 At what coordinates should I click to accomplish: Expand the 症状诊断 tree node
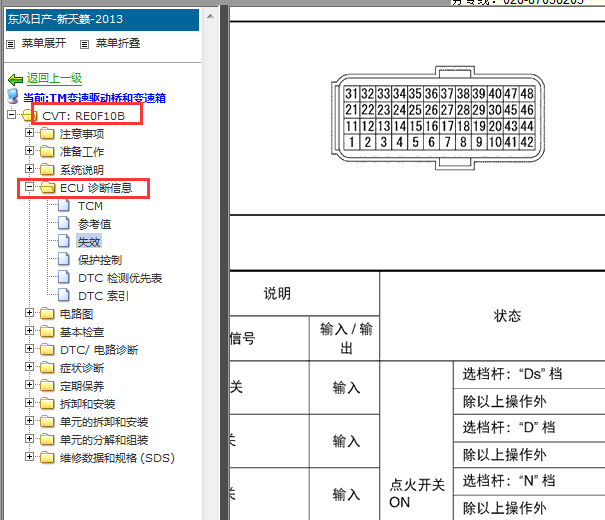pyautogui.click(x=29, y=366)
